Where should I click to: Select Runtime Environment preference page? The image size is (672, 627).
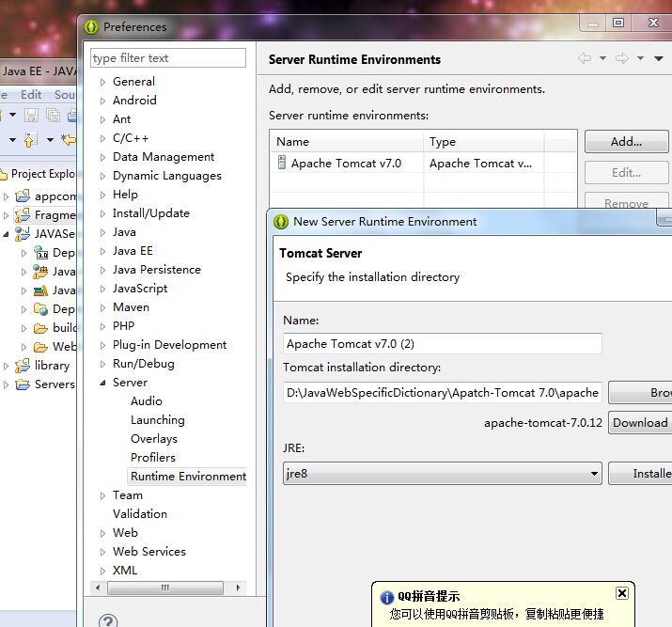point(188,477)
